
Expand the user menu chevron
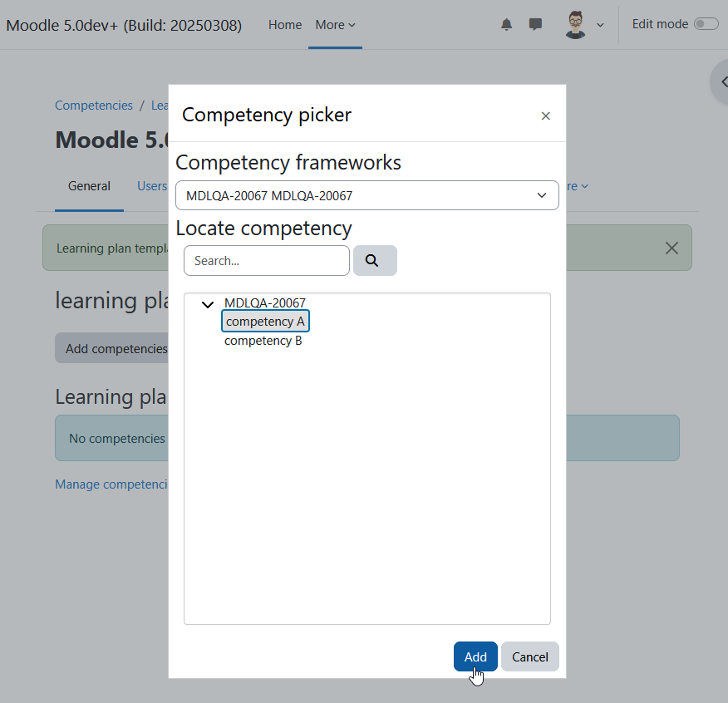pyautogui.click(x=600, y=25)
